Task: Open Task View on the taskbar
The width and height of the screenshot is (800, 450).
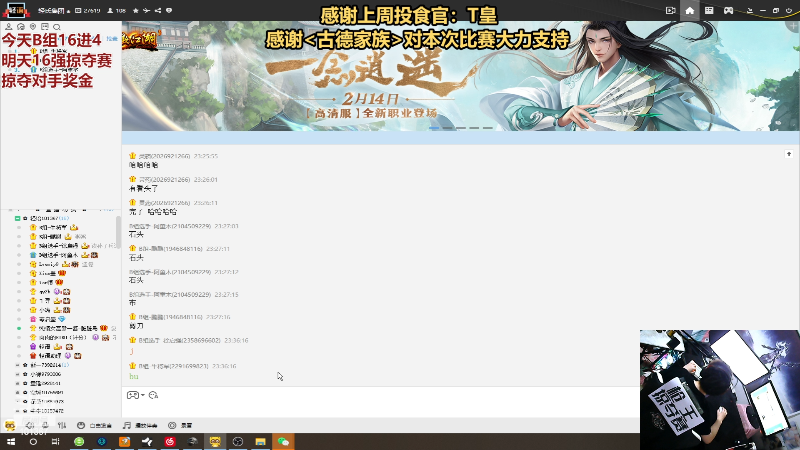Action: (56, 441)
